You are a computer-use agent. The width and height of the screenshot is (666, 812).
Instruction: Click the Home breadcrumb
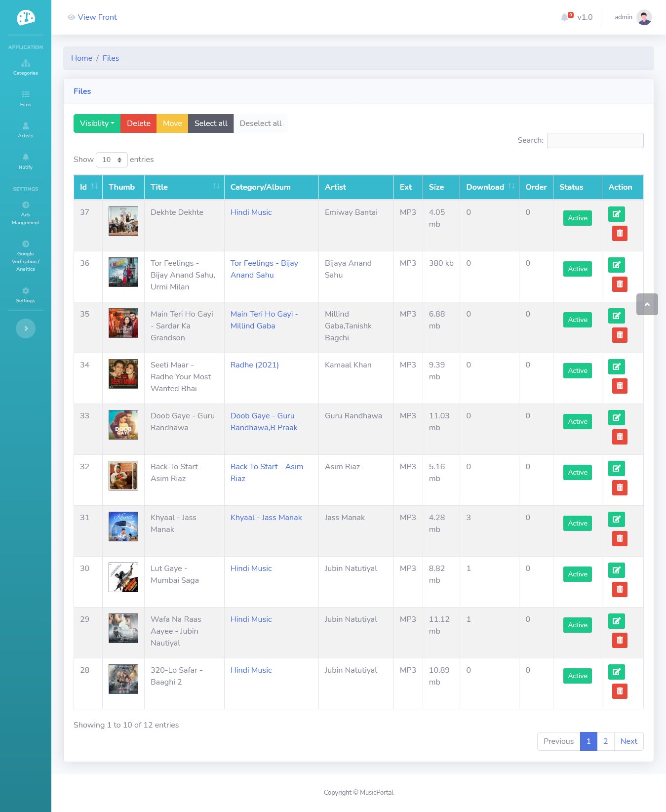[81, 58]
